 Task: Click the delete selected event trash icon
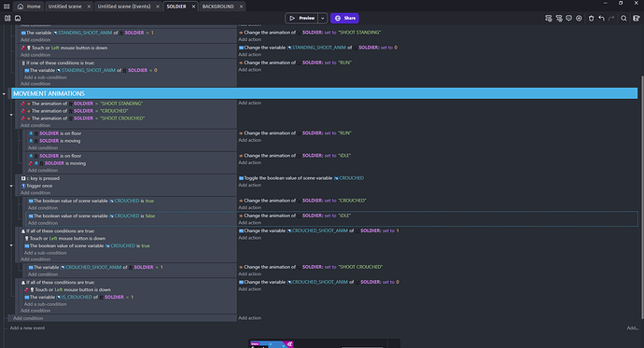coord(591,18)
